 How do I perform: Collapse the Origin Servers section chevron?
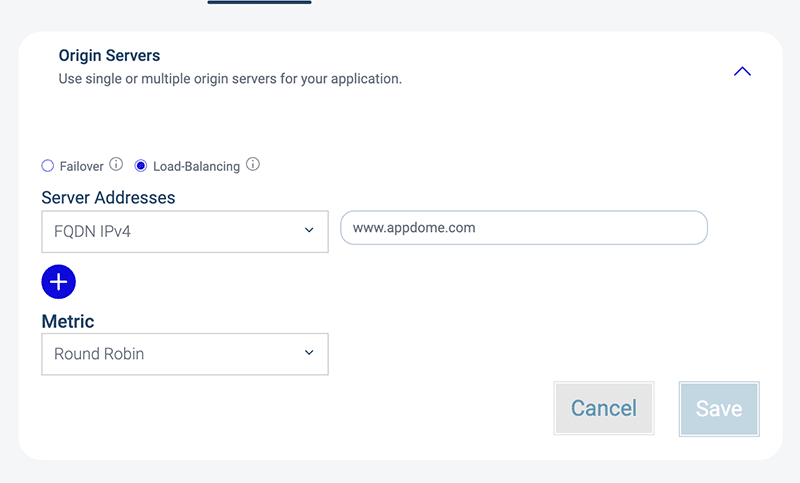coord(741,71)
